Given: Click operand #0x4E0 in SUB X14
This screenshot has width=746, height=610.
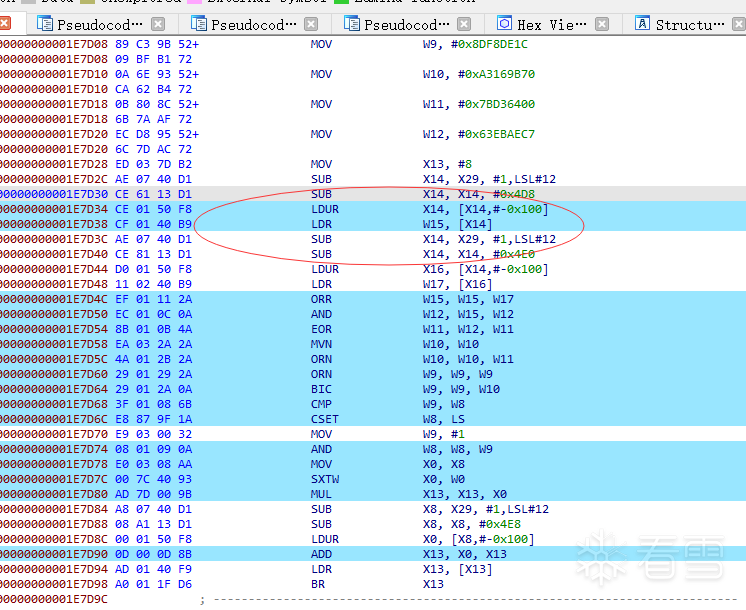Looking at the screenshot, I should 514,254.
